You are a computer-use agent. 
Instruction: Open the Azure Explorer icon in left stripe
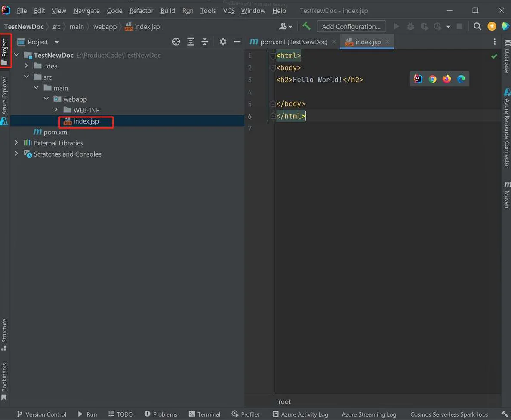[4, 121]
